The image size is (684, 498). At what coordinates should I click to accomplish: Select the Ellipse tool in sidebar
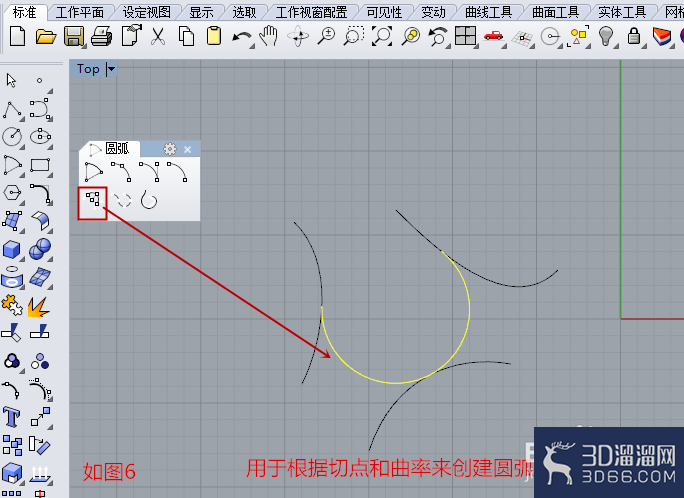41,136
